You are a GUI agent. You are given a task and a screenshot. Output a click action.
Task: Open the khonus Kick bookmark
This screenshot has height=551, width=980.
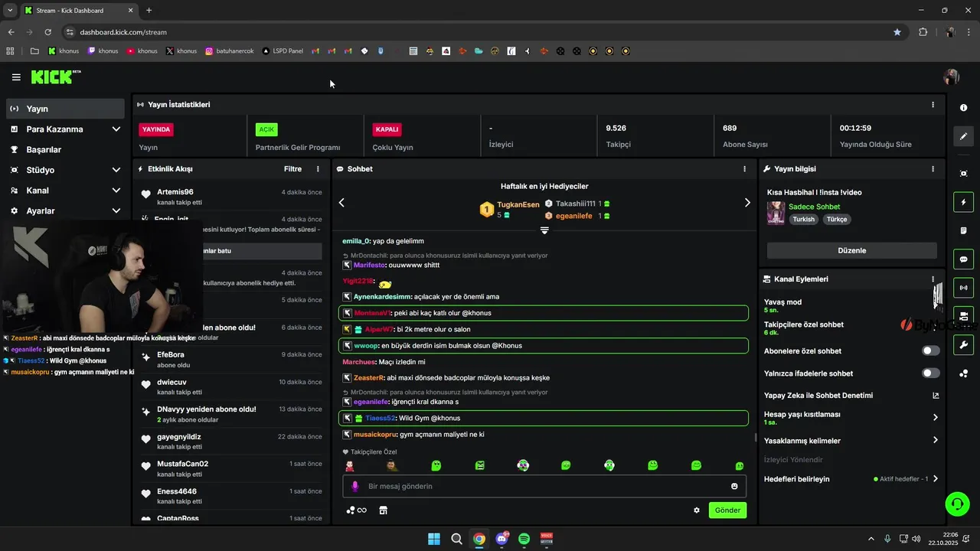pos(64,51)
